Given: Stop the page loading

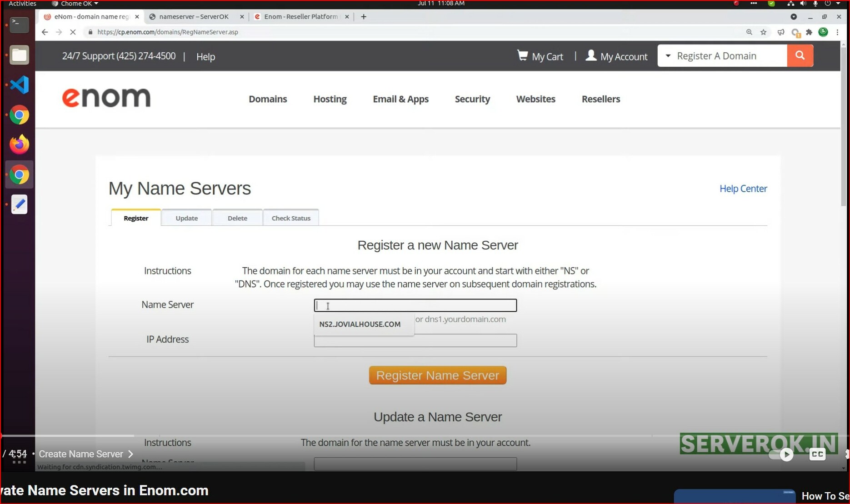Looking at the screenshot, I should pos(73,32).
